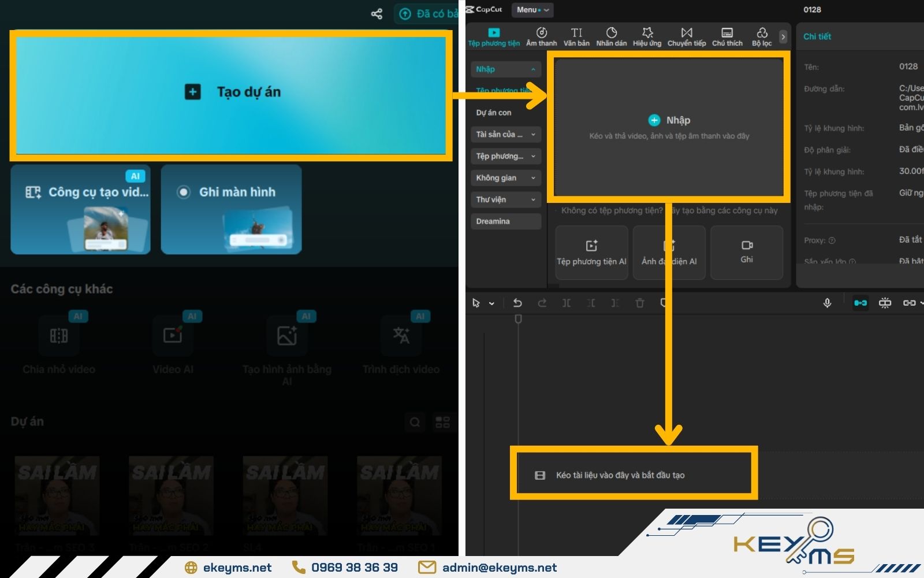The image size is (924, 578).
Task: Select Dự án con in sidebar
Action: (x=494, y=113)
